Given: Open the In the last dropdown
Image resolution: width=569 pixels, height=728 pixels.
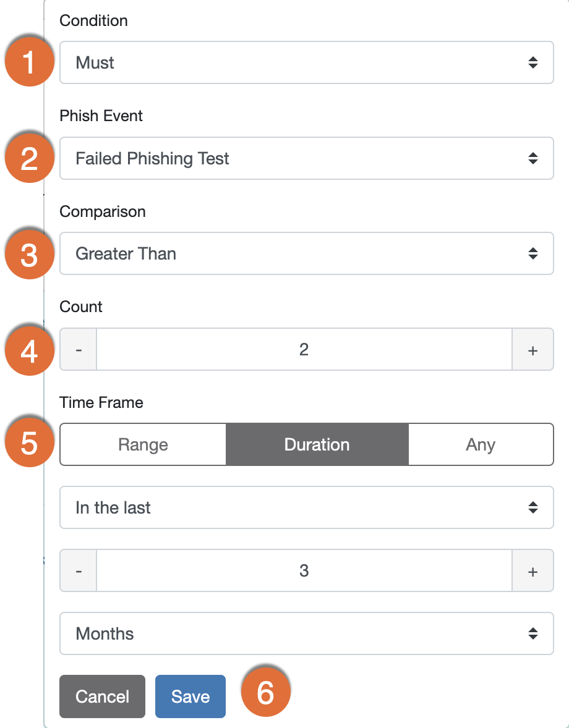Looking at the screenshot, I should 306,507.
